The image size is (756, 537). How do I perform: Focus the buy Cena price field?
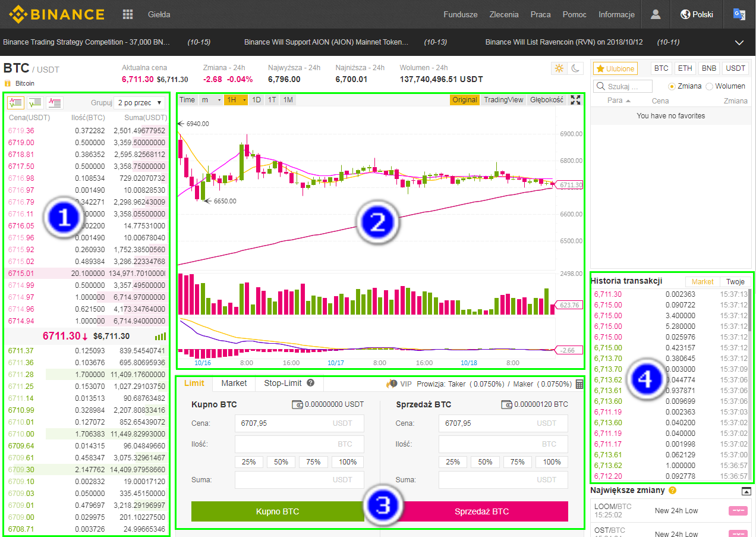(300, 423)
